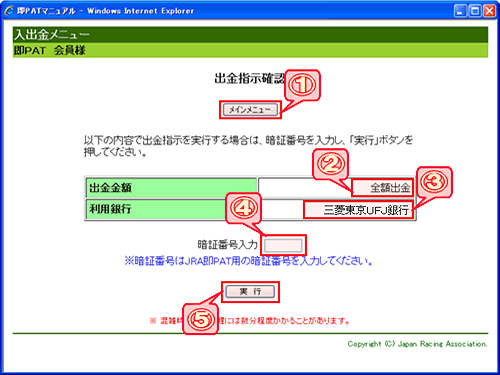This screenshot has width=500, height=375.
Task: Select the 三菱東京UFJ銀行 bank value
Action: click(366, 210)
